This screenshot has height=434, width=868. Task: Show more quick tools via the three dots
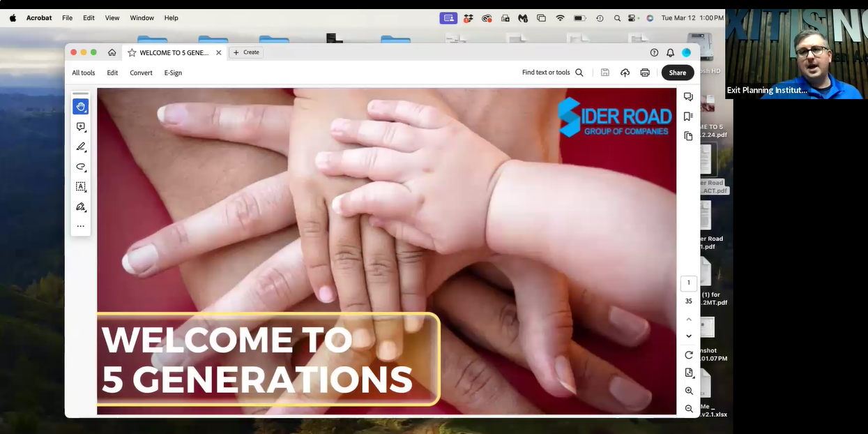(81, 226)
